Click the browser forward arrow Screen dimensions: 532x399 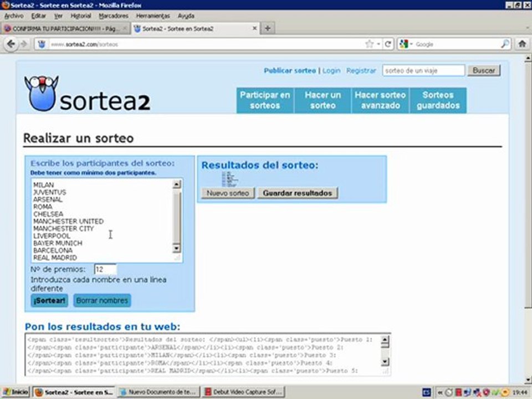(x=23, y=44)
